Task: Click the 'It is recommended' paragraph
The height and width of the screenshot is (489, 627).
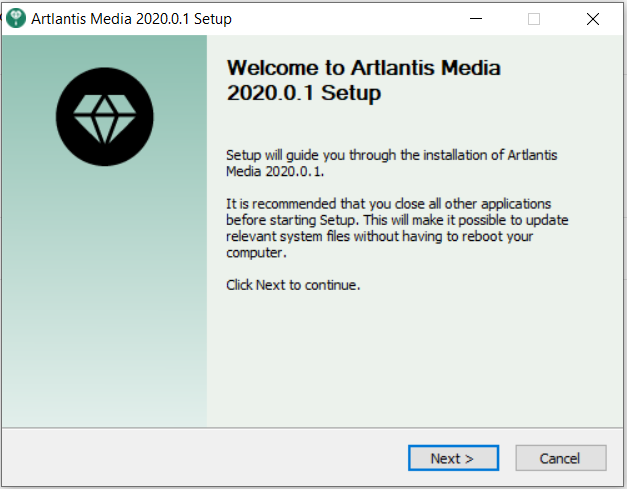Action: (x=397, y=228)
